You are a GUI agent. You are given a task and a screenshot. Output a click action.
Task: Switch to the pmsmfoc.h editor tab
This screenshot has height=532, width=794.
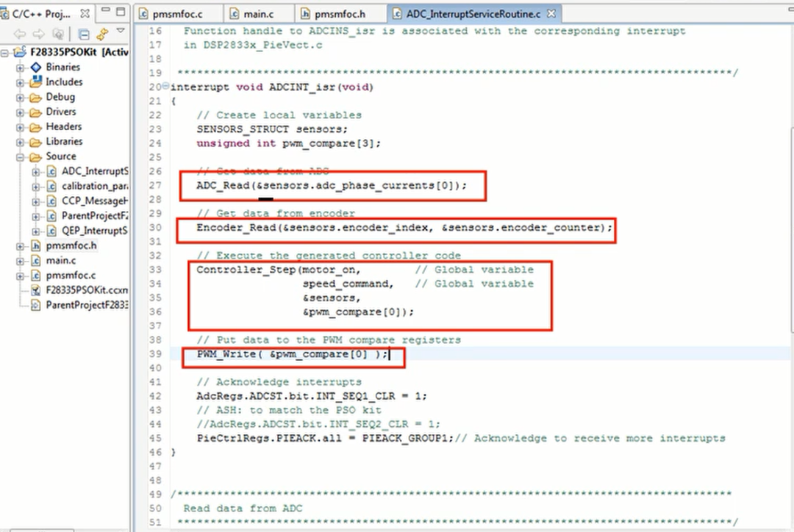(x=339, y=14)
